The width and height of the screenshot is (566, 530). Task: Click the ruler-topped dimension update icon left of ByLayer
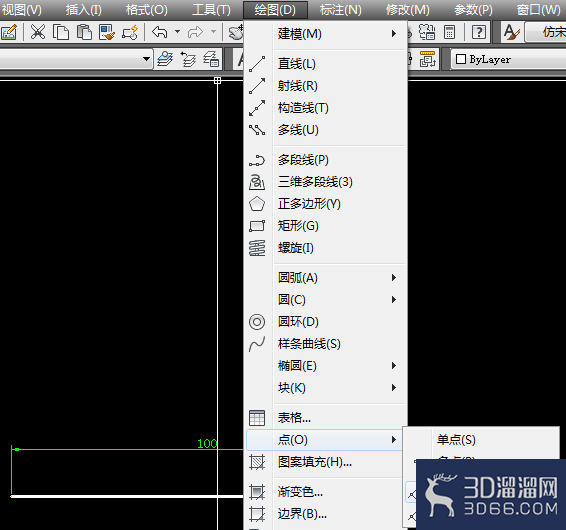(x=428, y=59)
